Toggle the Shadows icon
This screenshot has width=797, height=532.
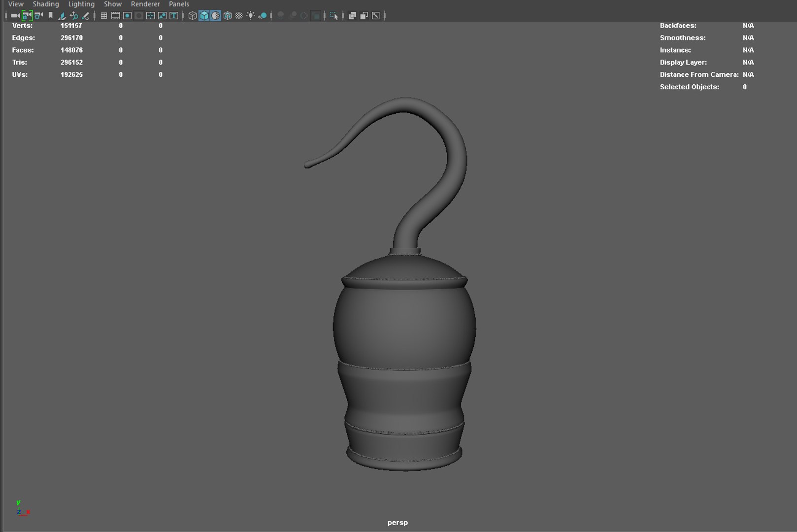pos(263,16)
